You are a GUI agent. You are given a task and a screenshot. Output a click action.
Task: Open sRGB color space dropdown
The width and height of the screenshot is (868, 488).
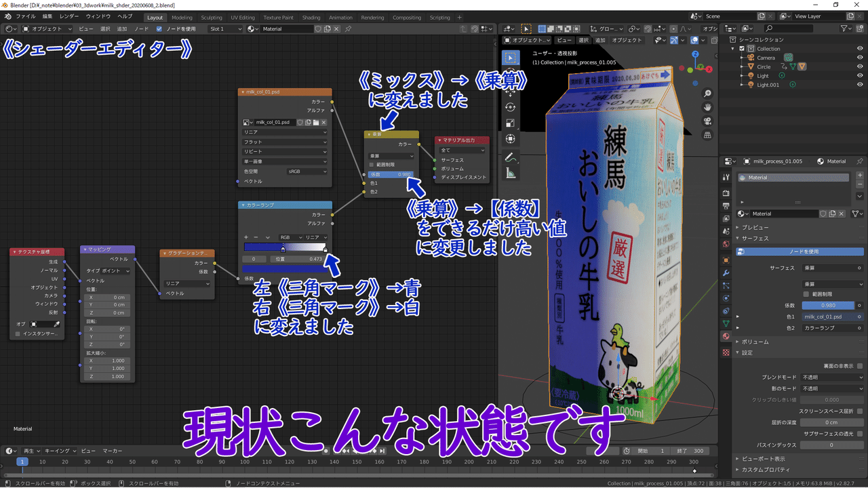pos(307,171)
